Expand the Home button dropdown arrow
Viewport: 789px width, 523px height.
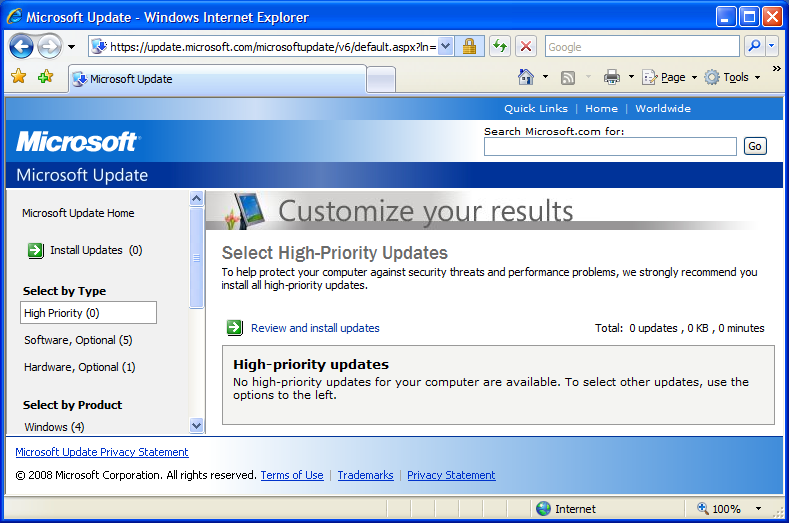(x=545, y=77)
